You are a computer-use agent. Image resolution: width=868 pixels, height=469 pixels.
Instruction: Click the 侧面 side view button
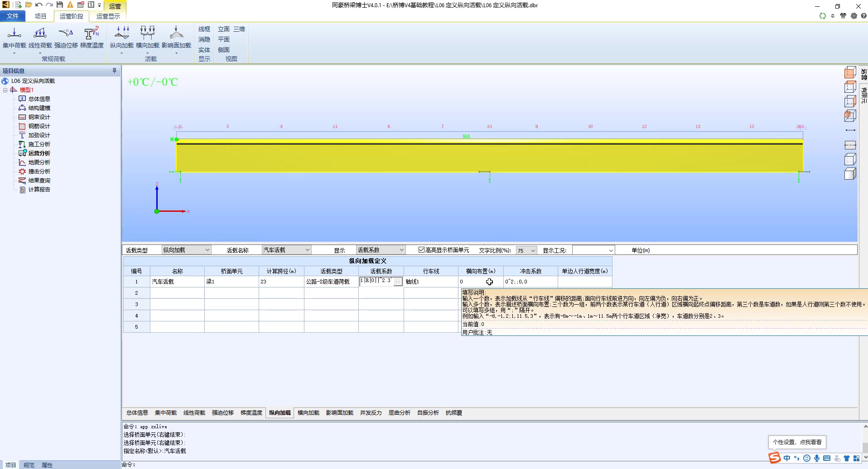point(224,50)
